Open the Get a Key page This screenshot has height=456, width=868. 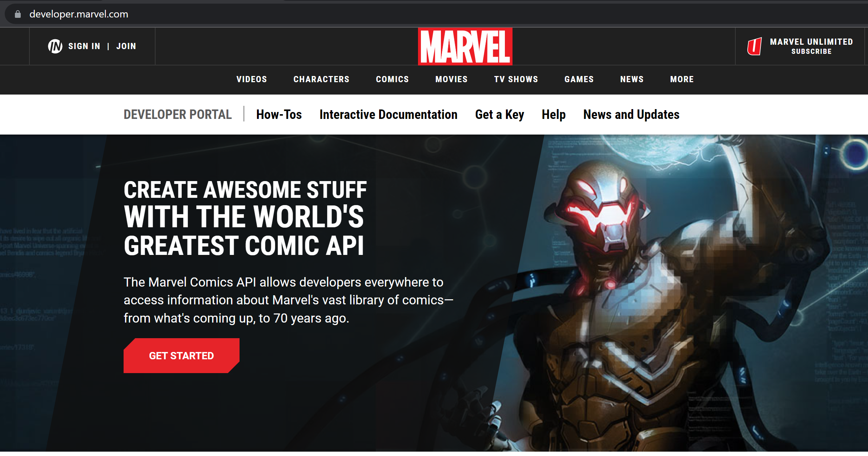pyautogui.click(x=499, y=115)
